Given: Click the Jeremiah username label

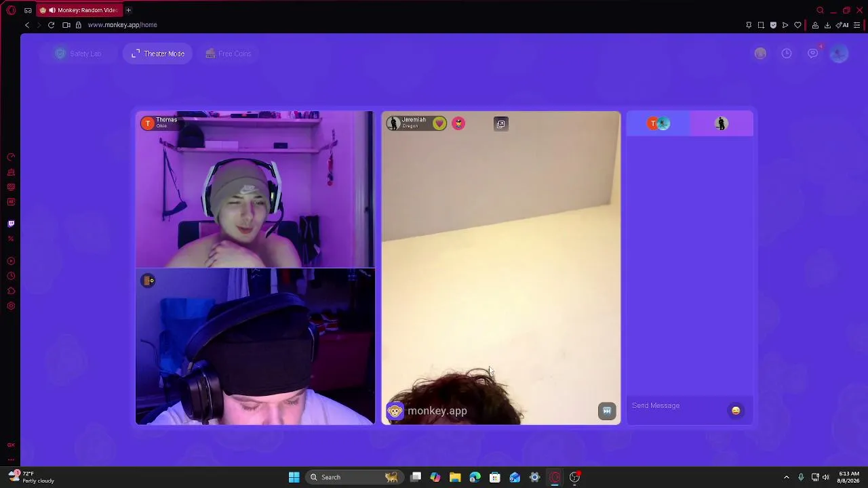Looking at the screenshot, I should point(414,120).
